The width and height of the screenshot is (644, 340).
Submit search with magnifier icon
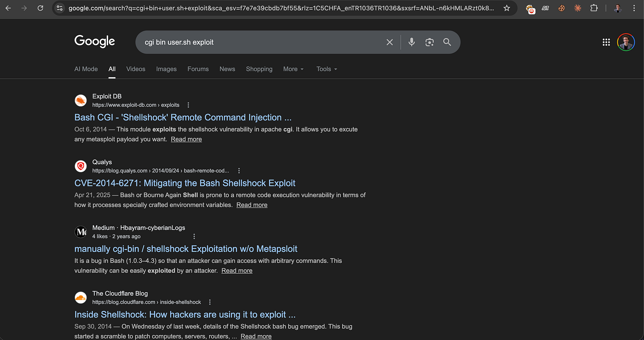447,42
